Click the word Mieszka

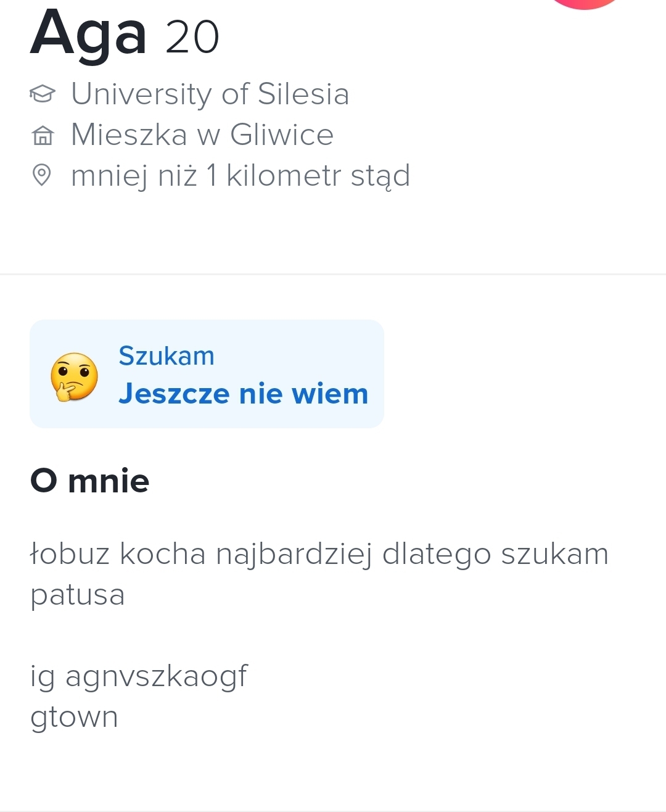point(129,135)
